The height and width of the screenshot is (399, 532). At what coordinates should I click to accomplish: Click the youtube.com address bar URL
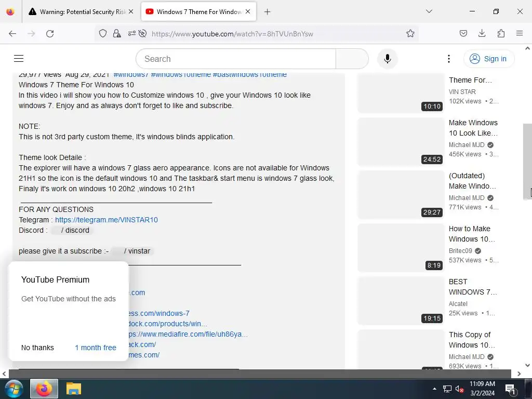point(232,34)
